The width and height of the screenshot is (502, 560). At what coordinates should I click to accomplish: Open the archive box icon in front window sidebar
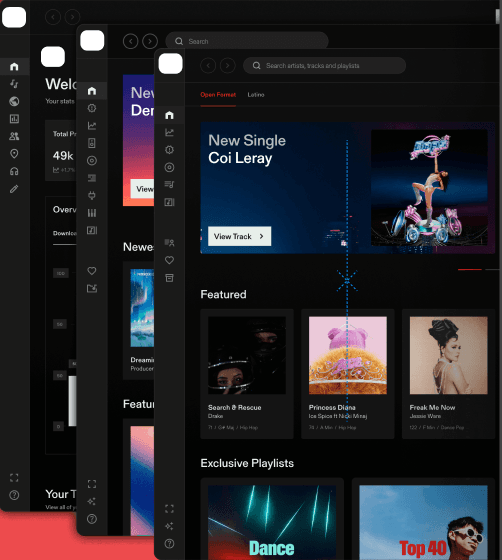[x=169, y=278]
